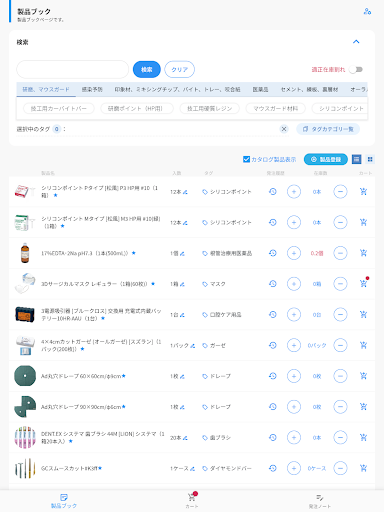Click into the product search input field
The width and height of the screenshot is (384, 512).
point(72,69)
